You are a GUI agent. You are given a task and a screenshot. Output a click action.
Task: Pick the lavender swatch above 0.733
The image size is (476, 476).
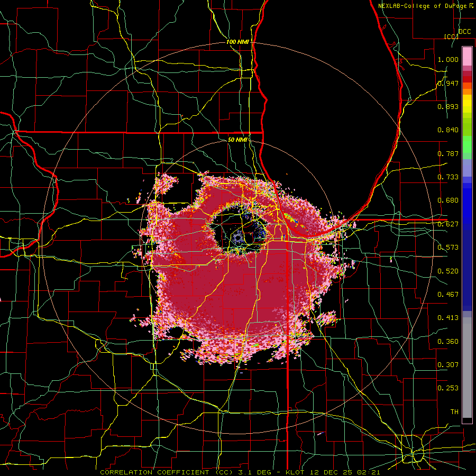[467, 168]
